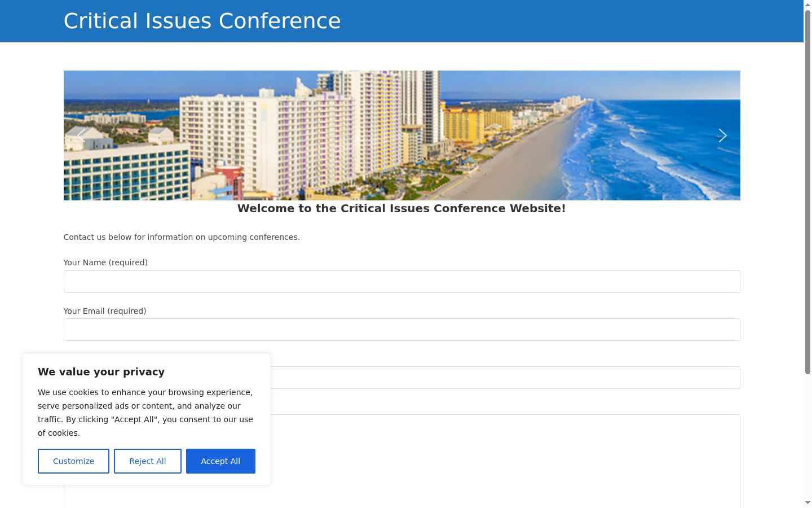Click the page's vertical scrollbar thumb

click(807, 192)
